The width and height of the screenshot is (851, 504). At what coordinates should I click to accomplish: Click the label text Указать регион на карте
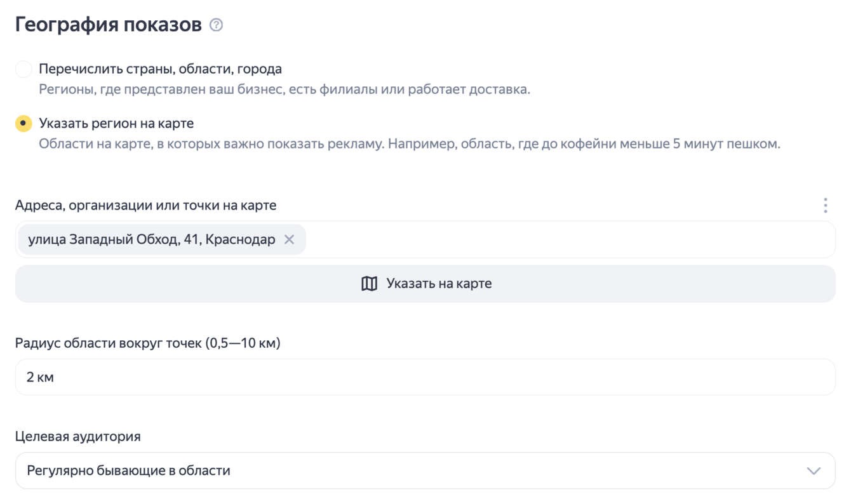tap(116, 123)
